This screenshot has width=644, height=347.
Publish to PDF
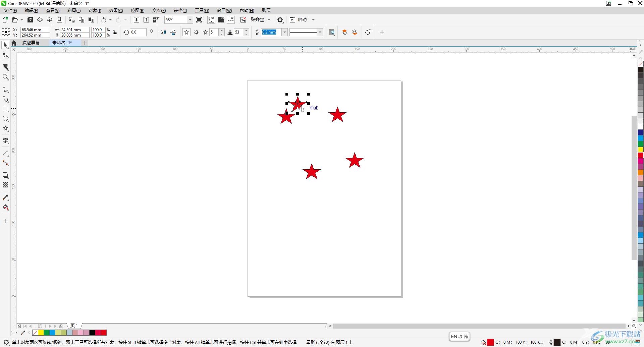[x=156, y=20]
